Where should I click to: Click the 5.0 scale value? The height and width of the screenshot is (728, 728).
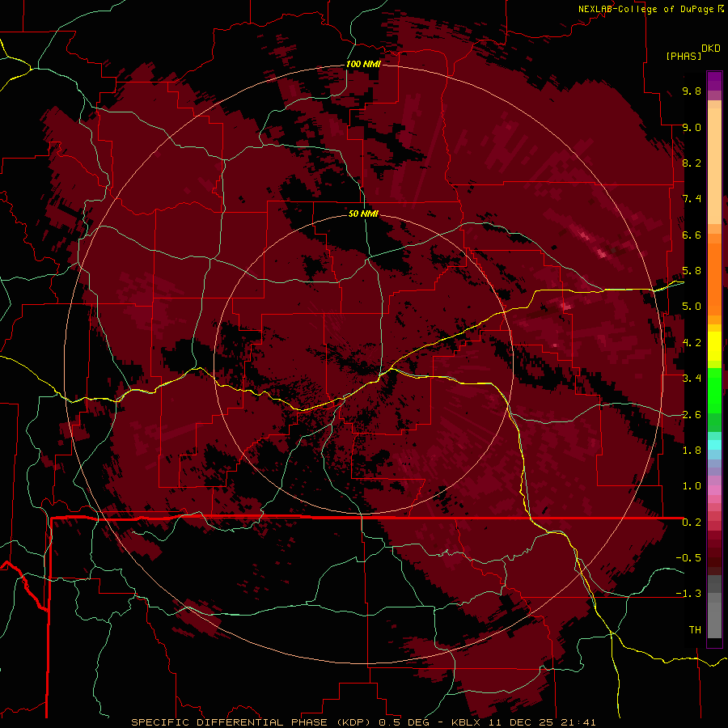click(692, 307)
